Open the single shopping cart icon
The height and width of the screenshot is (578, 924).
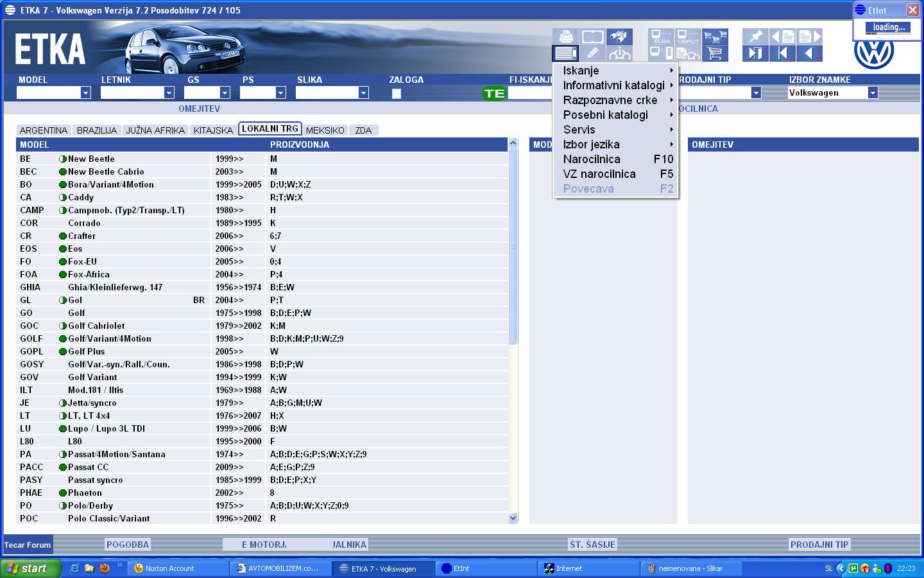(715, 53)
